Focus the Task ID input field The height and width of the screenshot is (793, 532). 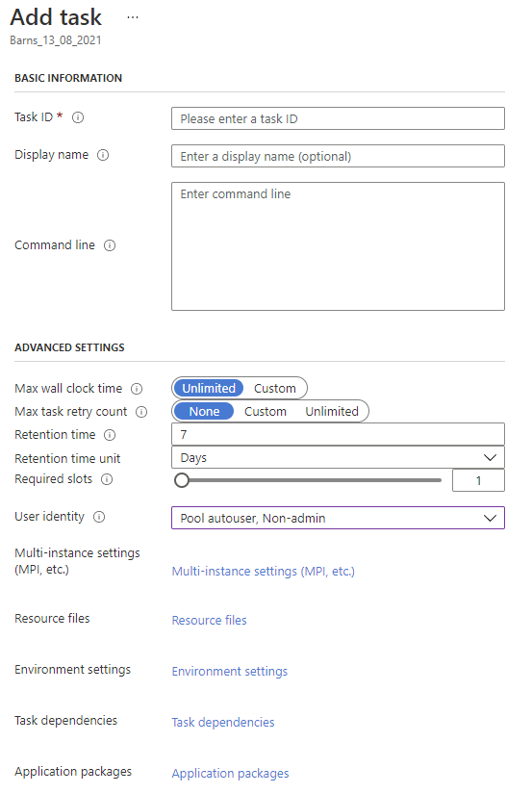pos(338,118)
